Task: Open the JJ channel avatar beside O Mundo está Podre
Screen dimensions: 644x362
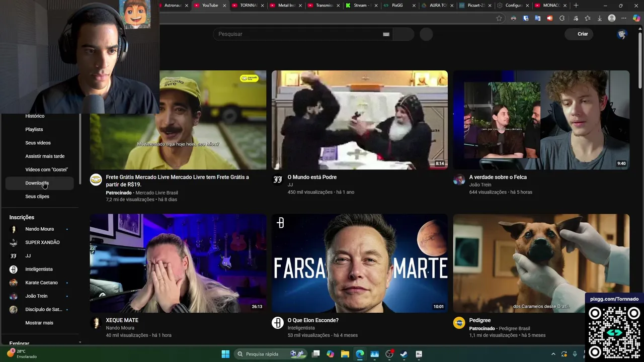Action: pyautogui.click(x=278, y=179)
